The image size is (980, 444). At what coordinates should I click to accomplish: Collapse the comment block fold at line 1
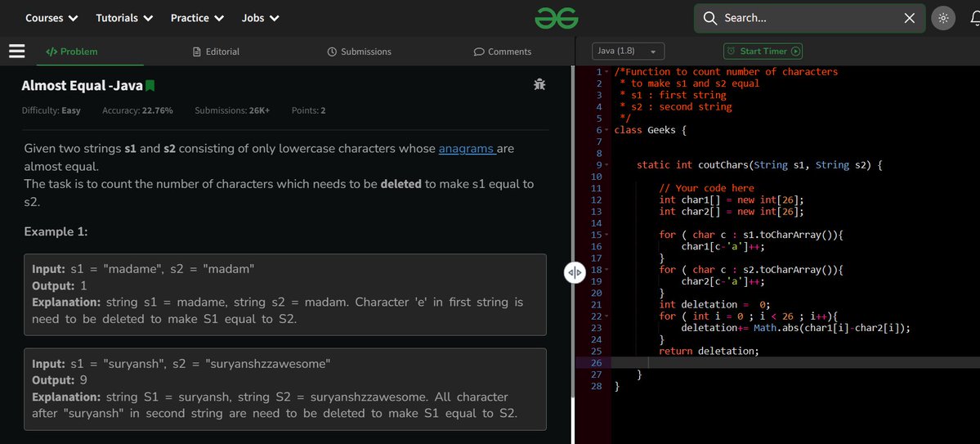tap(606, 72)
